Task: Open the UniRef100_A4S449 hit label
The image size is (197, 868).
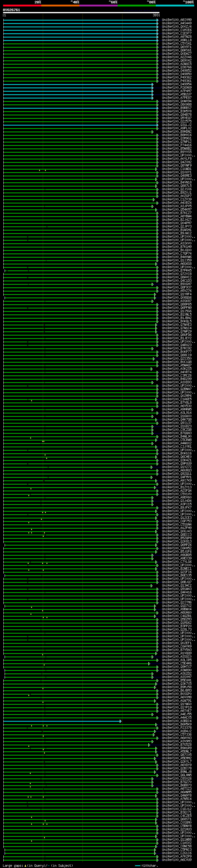Action: coord(177,23)
